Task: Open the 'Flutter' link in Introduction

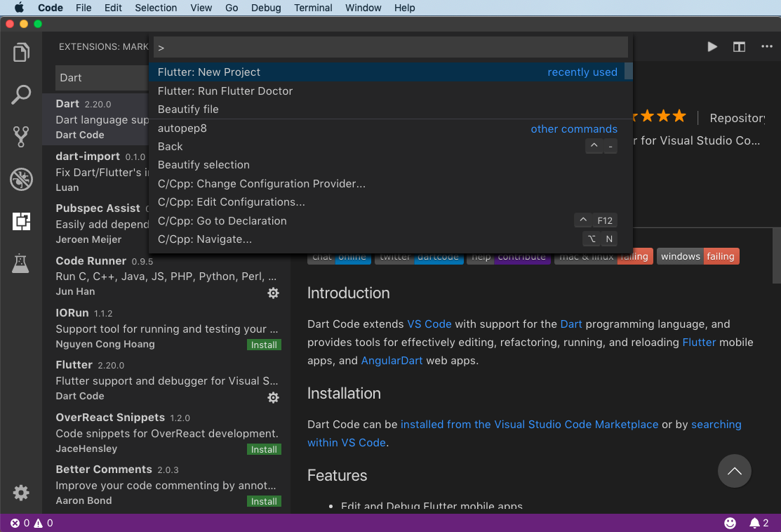Action: [x=699, y=343]
